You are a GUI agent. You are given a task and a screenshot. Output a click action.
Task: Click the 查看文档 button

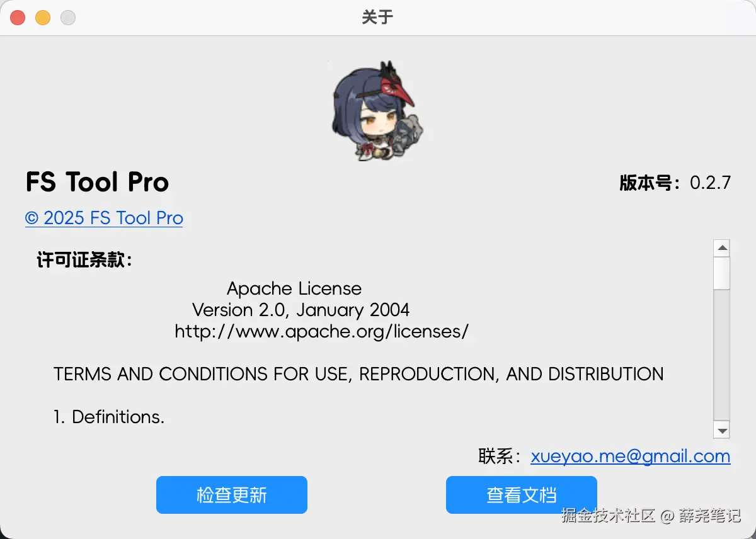click(522, 495)
